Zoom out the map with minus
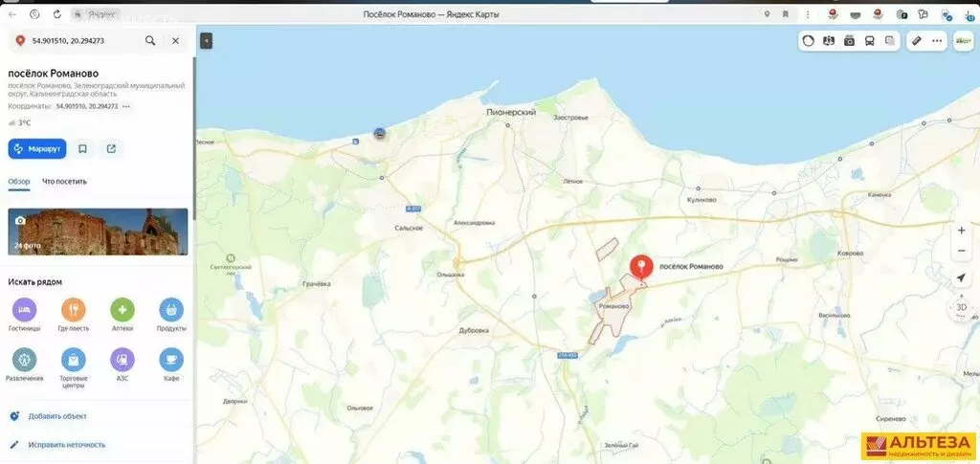980x464 pixels. point(961,251)
